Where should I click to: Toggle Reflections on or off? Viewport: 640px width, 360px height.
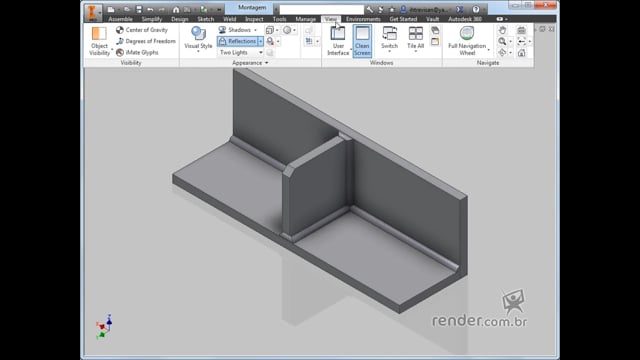point(237,41)
